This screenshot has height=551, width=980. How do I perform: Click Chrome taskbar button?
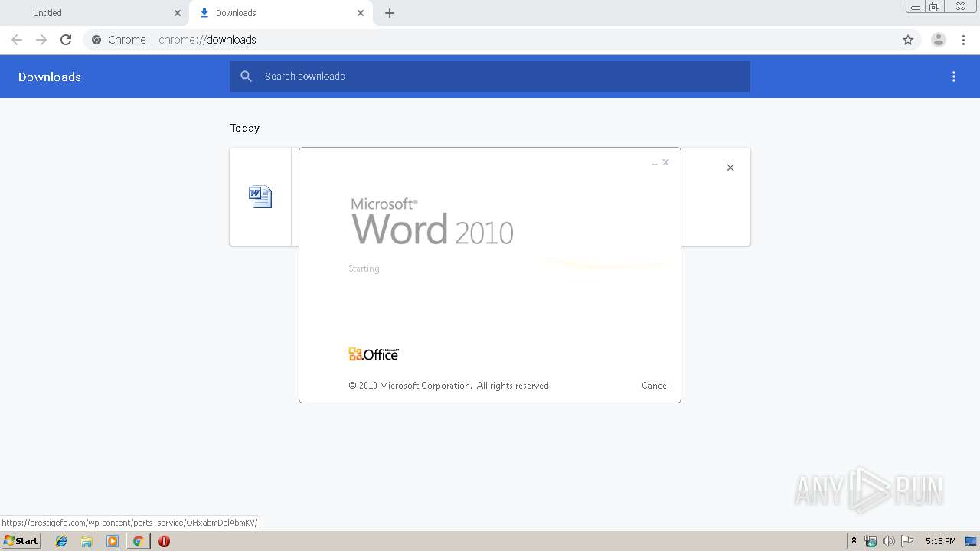pos(138,541)
